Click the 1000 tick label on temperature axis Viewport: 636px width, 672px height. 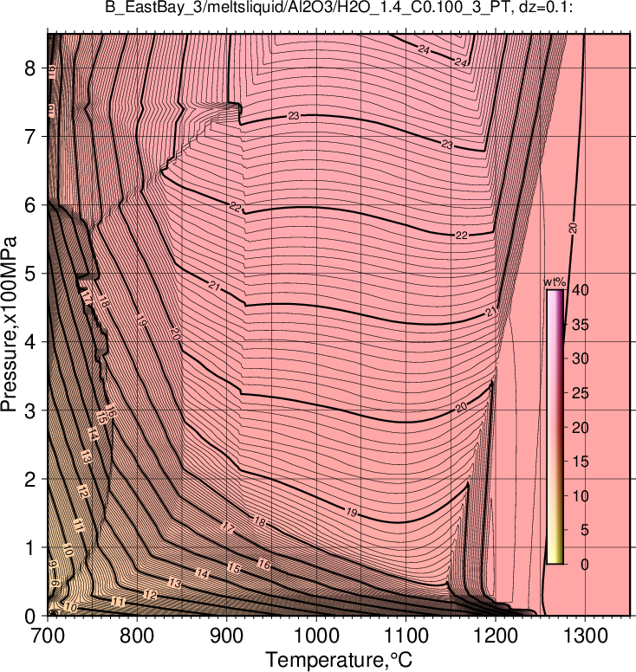click(316, 636)
